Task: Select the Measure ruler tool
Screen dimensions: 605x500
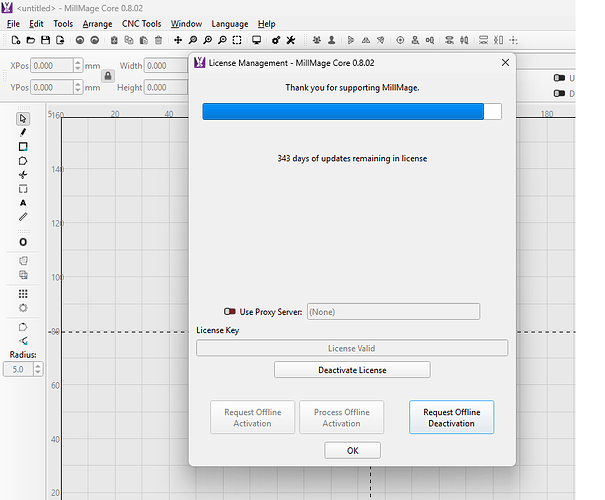Action: [23, 217]
